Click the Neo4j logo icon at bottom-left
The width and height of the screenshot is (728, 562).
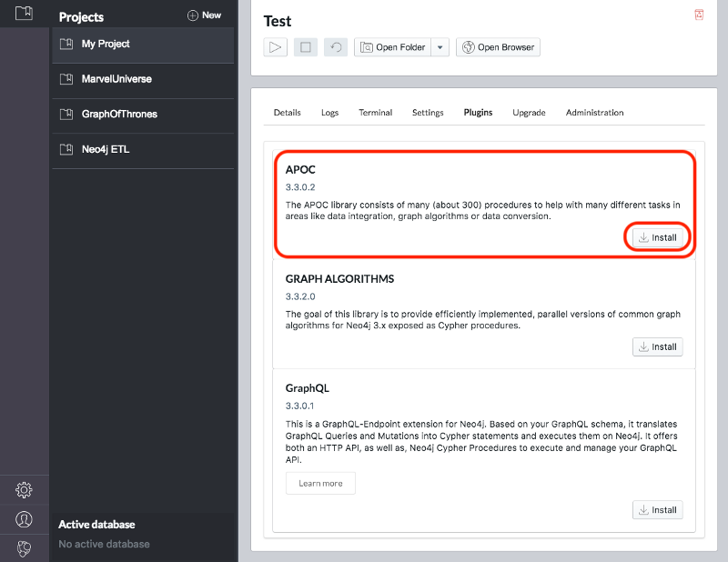tap(24, 547)
